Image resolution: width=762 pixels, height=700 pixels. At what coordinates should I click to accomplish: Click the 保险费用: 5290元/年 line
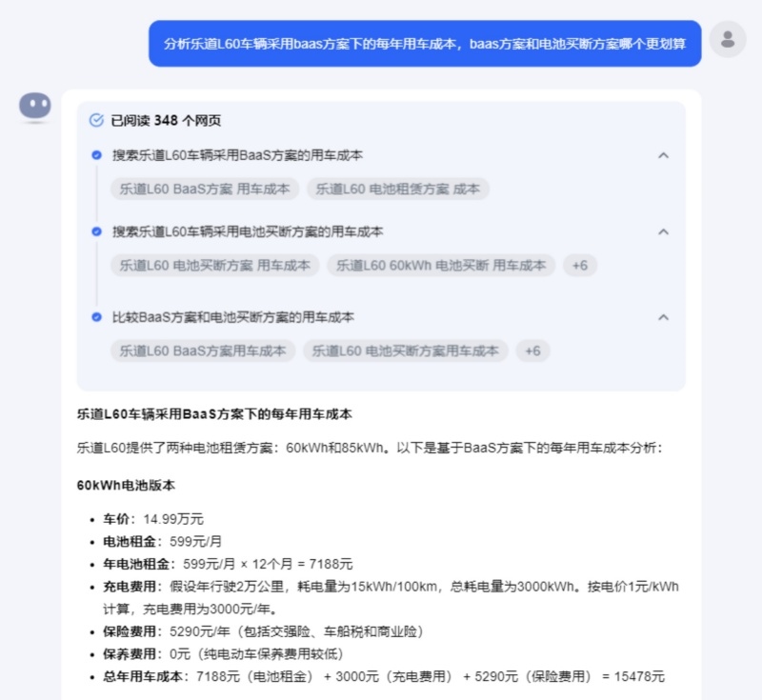coord(264,631)
